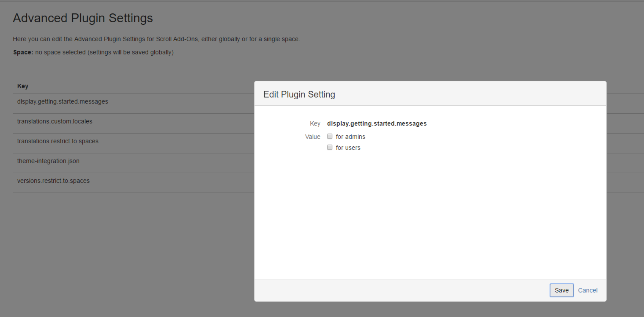Select the translations.custom.locales key row
644x317 pixels.
[x=55, y=121]
